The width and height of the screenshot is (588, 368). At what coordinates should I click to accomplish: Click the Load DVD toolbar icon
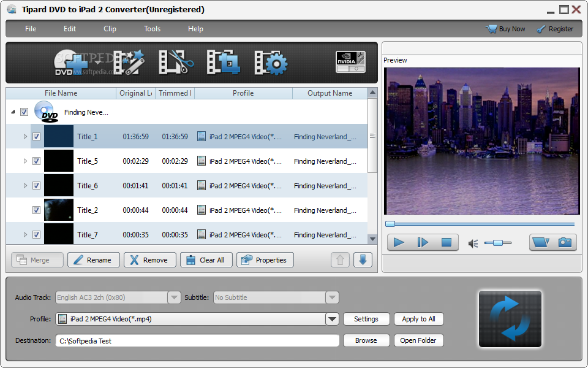click(x=71, y=63)
